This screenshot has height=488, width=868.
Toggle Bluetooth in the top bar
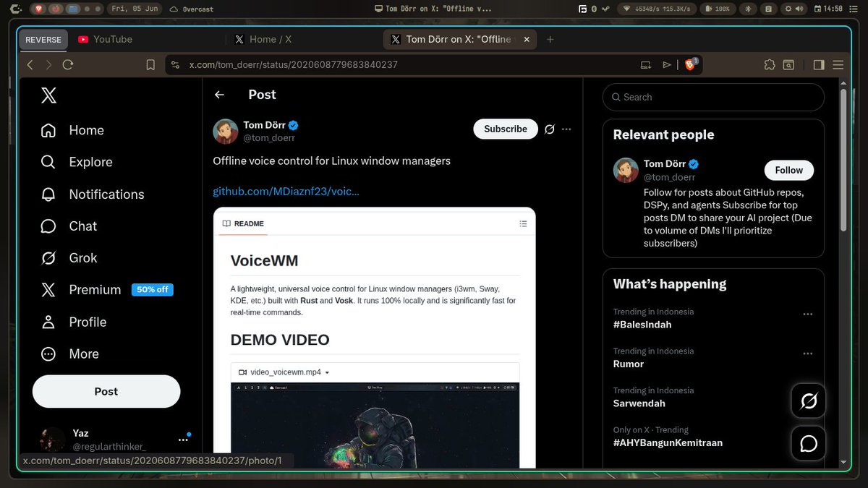[749, 9]
